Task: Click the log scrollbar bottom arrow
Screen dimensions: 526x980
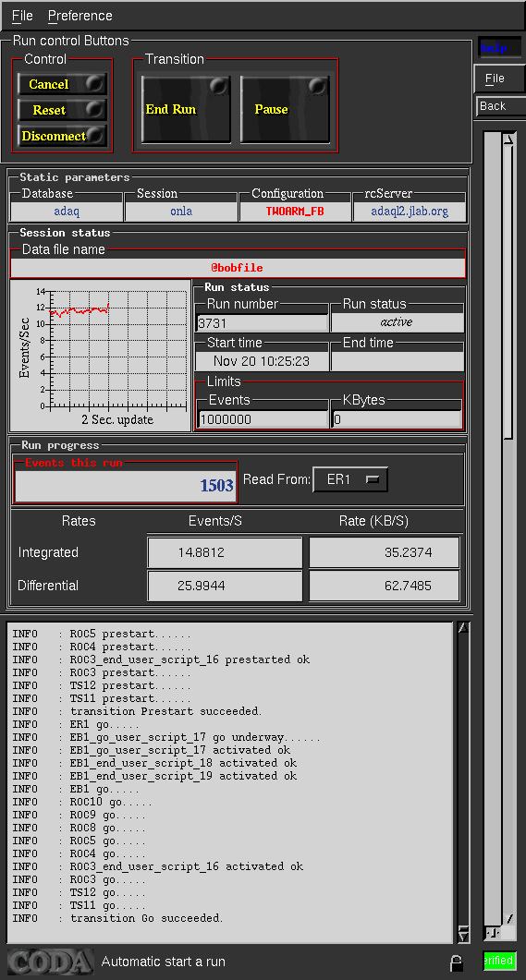Action: click(463, 935)
